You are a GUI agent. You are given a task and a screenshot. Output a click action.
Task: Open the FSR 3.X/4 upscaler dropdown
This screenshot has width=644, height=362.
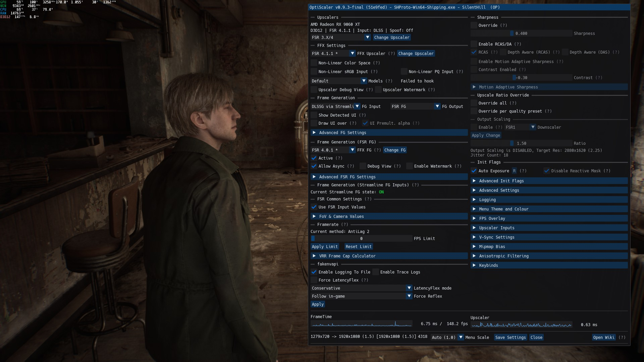click(x=340, y=38)
